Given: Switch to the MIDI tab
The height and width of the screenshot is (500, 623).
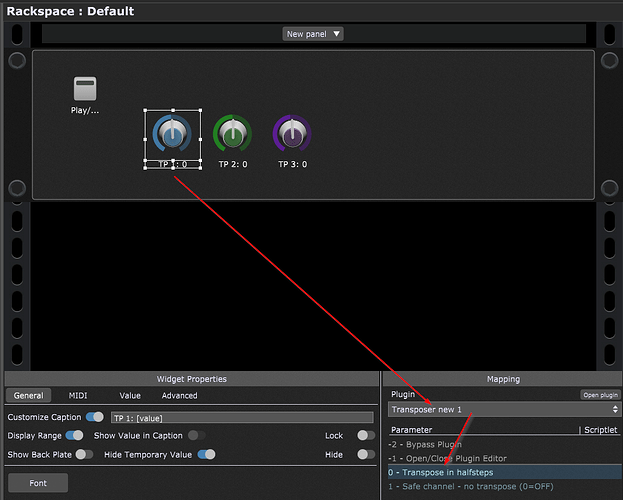Looking at the screenshot, I should point(78,396).
